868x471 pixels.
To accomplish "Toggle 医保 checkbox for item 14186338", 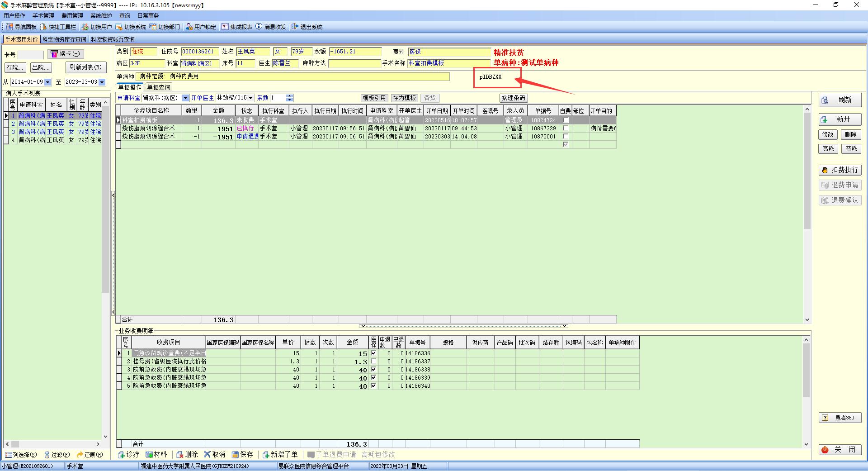I will 373,370.
